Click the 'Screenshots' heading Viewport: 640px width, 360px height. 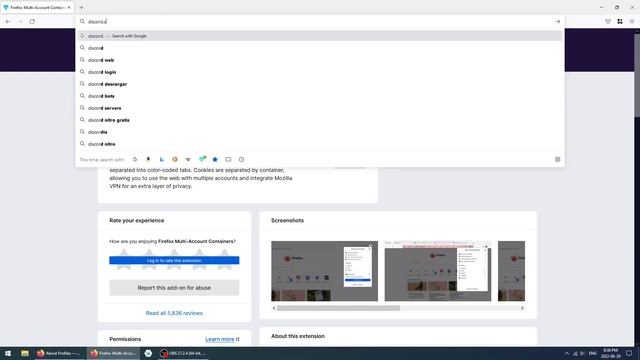click(287, 220)
